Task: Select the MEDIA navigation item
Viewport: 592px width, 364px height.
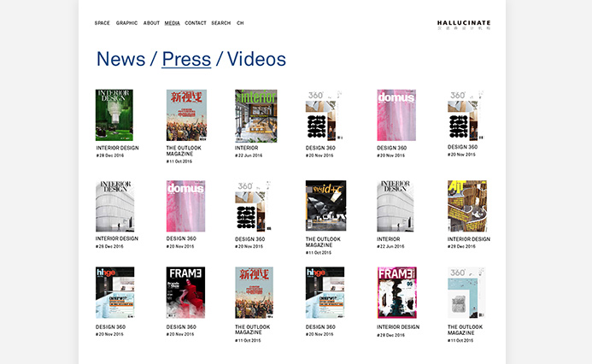Action: tap(173, 23)
